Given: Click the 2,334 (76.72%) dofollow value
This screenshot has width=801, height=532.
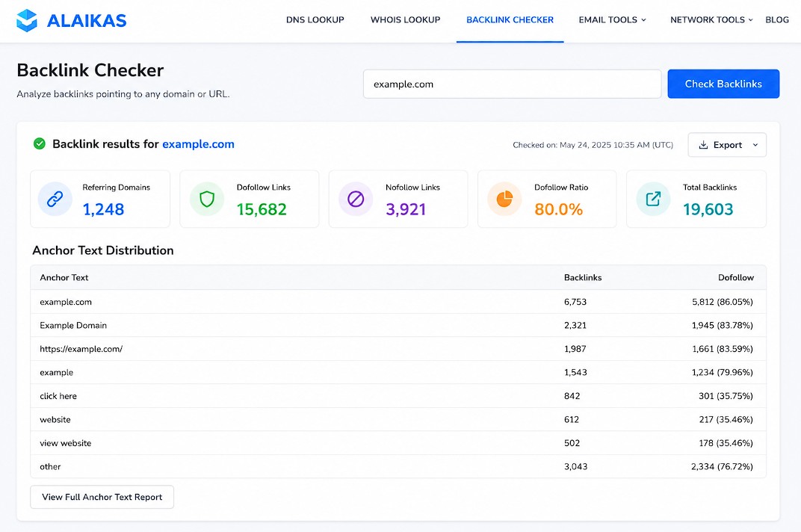Looking at the screenshot, I should click(723, 466).
